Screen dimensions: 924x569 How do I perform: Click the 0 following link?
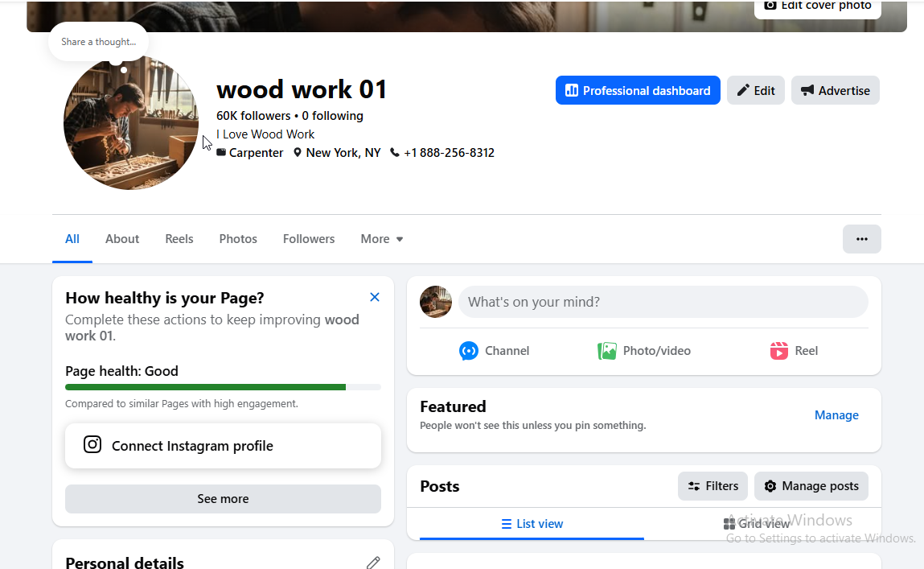(x=332, y=116)
